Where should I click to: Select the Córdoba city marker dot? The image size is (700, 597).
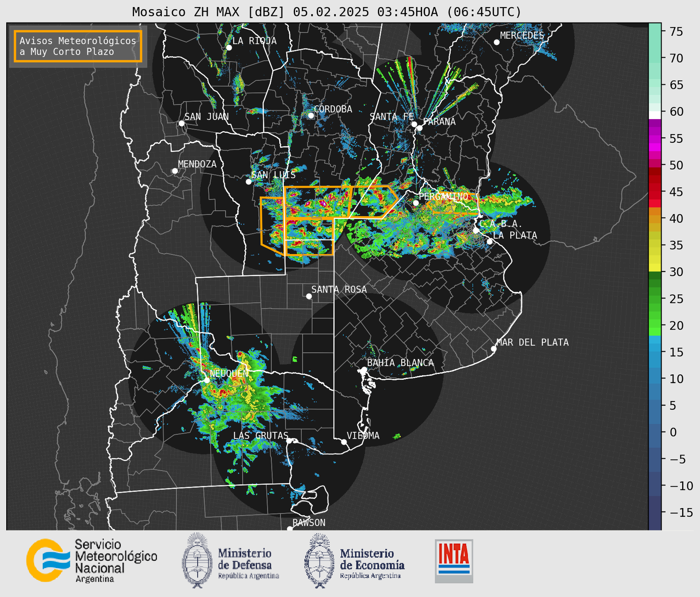point(311,115)
